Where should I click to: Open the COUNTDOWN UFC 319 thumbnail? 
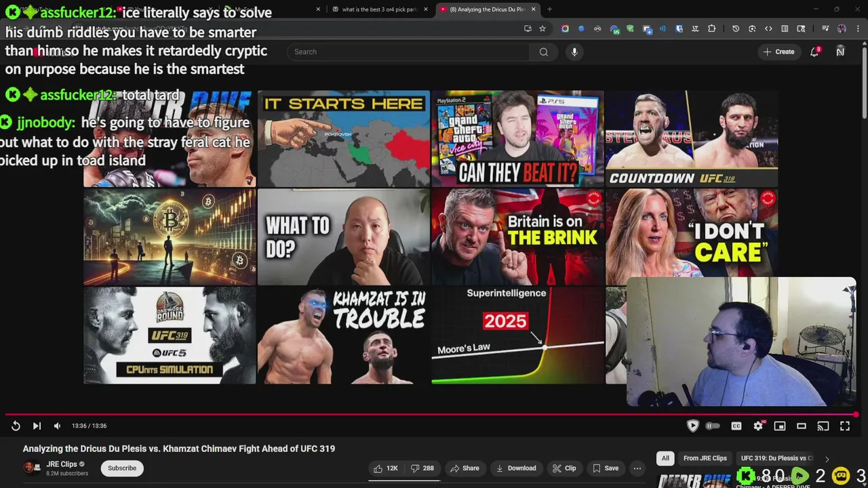click(692, 138)
